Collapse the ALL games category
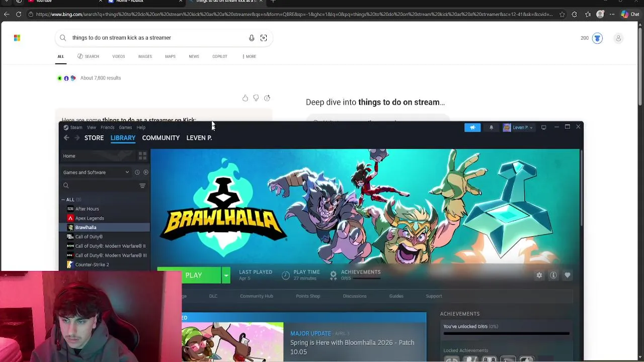The height and width of the screenshot is (362, 644). pos(63,200)
